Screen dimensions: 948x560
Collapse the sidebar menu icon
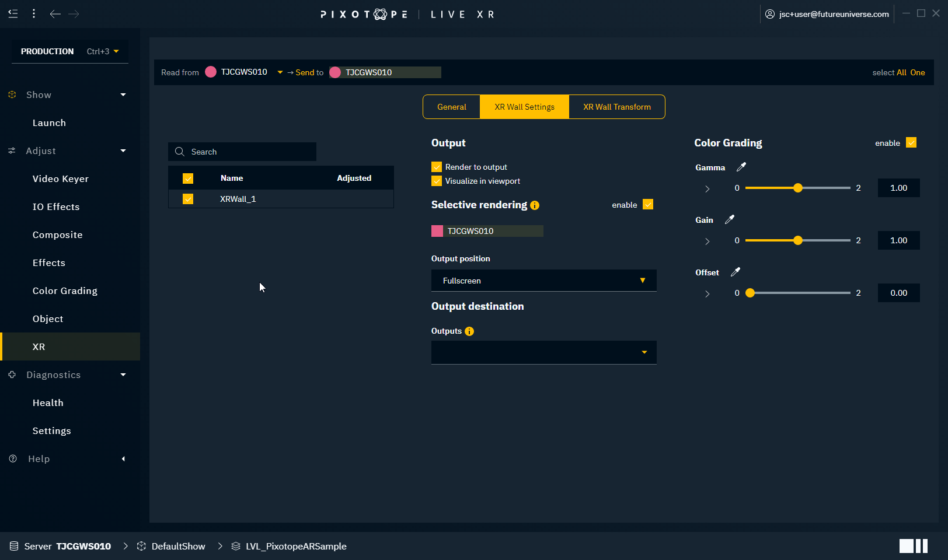pyautogui.click(x=13, y=13)
